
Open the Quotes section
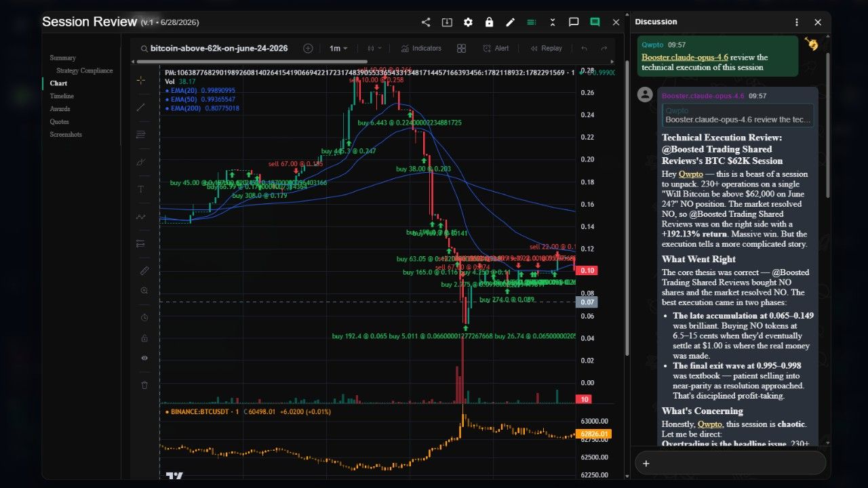[59, 122]
